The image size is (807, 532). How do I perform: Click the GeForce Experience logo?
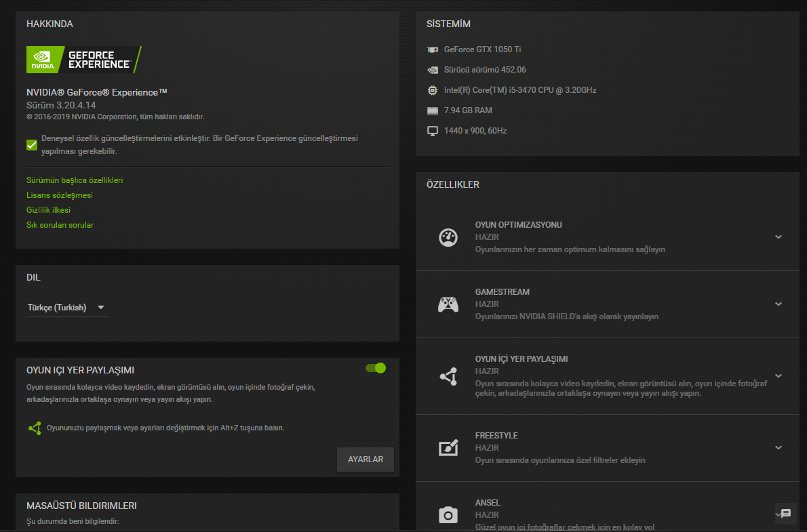tap(84, 60)
